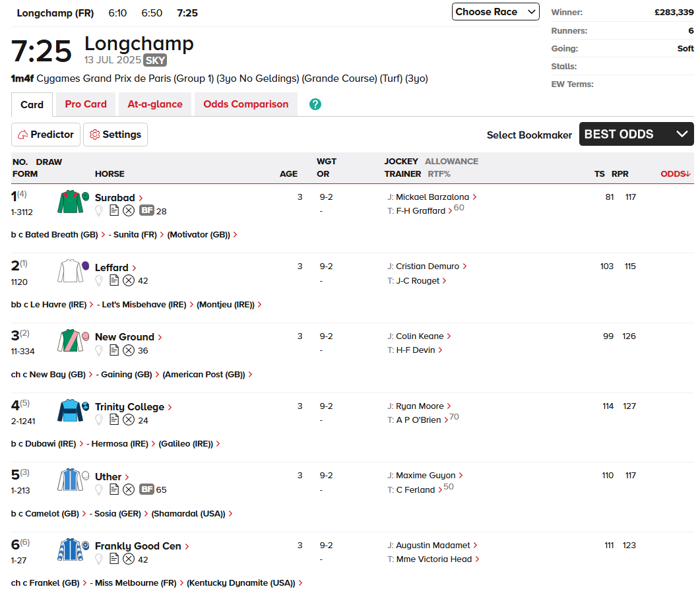Open sire Camelot (GB) link
Viewport: 700px width, 595px height.
pyautogui.click(x=56, y=514)
